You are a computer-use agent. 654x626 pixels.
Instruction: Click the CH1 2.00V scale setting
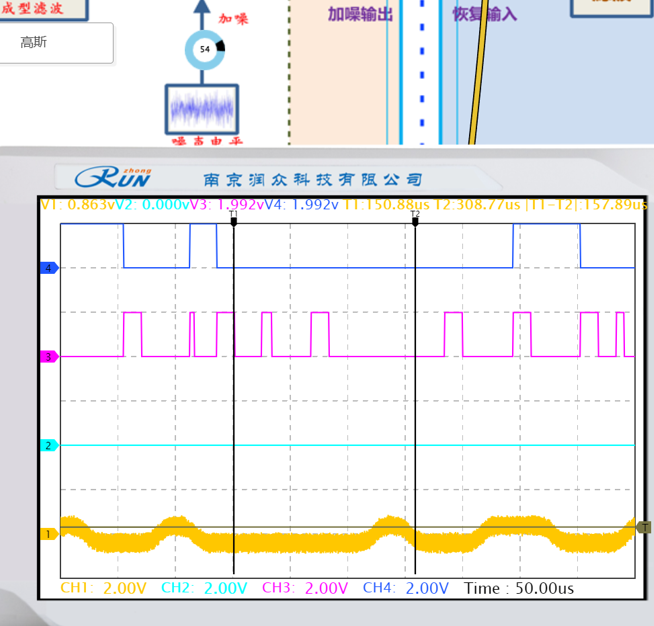click(x=102, y=588)
